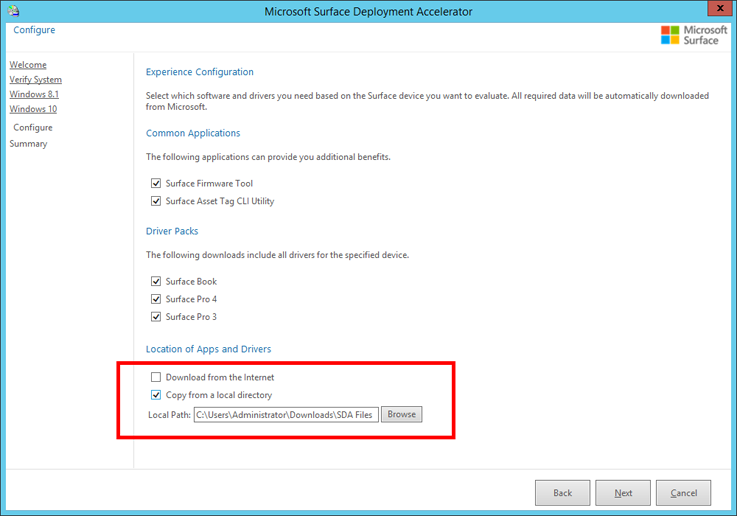The image size is (737, 516).
Task: Uncheck Surface Asset Tag CLI Utility
Action: (x=156, y=201)
